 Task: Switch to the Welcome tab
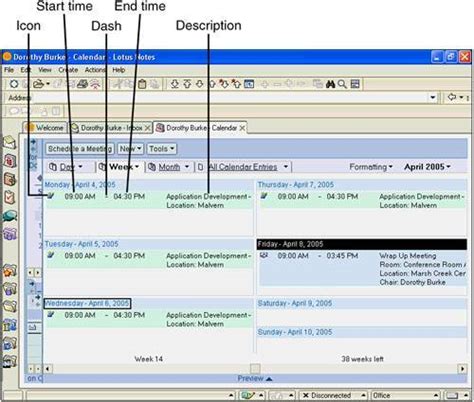point(45,128)
